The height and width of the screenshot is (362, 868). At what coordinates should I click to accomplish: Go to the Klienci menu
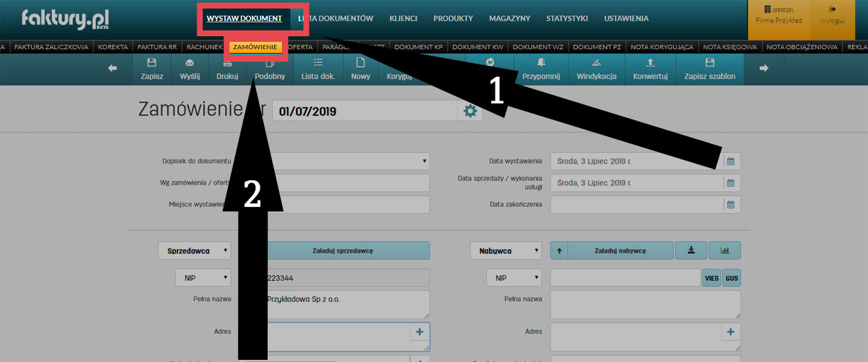pyautogui.click(x=403, y=18)
